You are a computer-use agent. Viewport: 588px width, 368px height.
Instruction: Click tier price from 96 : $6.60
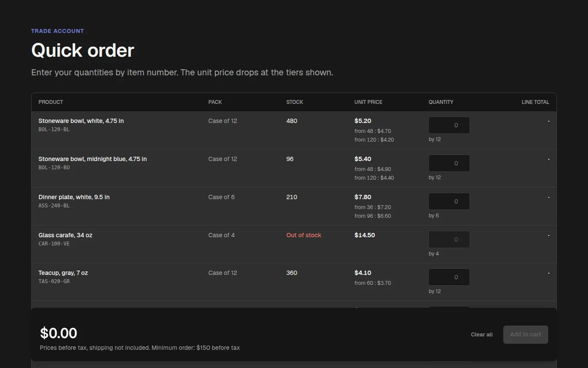(x=373, y=216)
